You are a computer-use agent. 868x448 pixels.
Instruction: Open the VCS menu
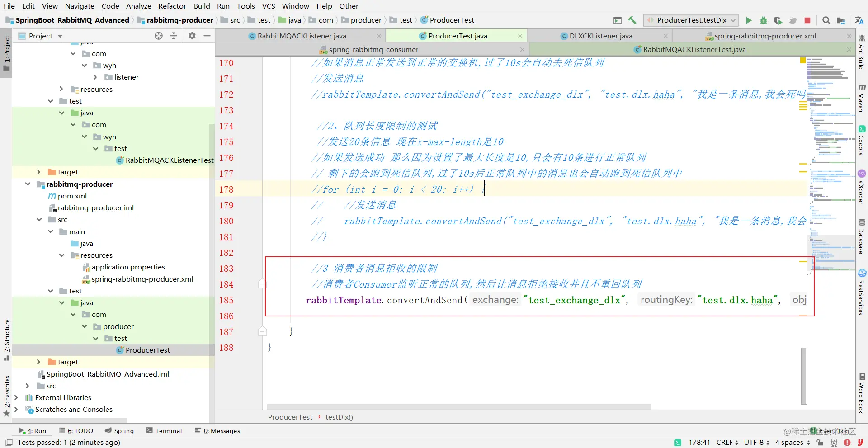(x=269, y=6)
